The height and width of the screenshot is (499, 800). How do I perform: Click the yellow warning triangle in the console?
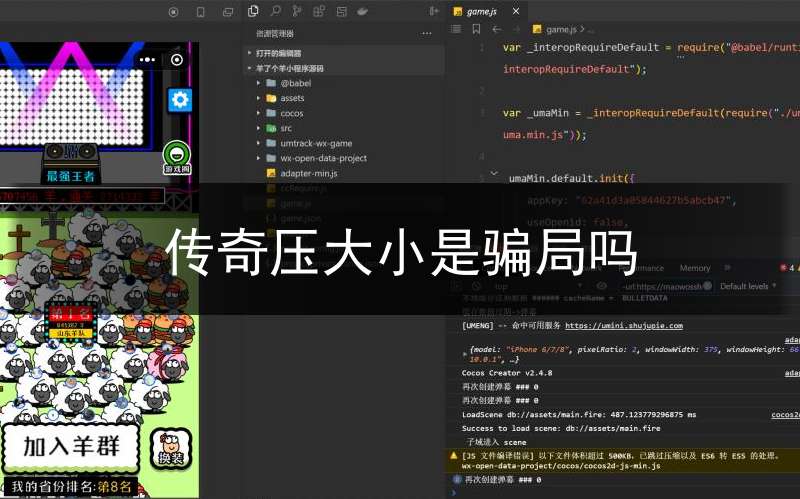point(454,456)
